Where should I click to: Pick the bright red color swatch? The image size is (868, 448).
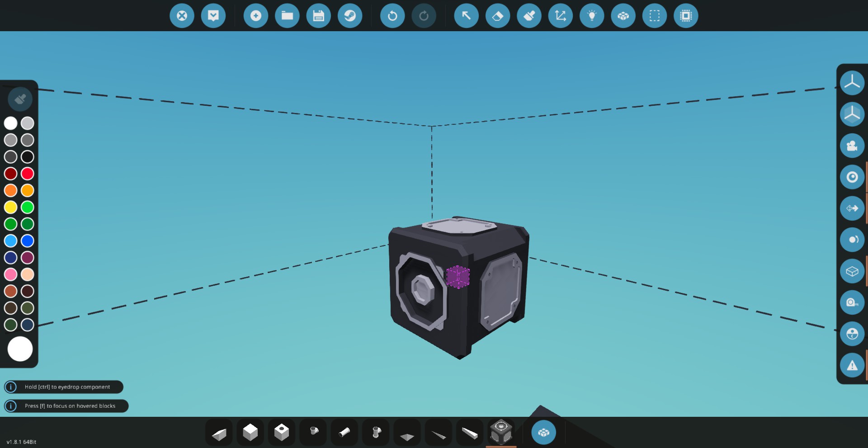click(x=28, y=174)
